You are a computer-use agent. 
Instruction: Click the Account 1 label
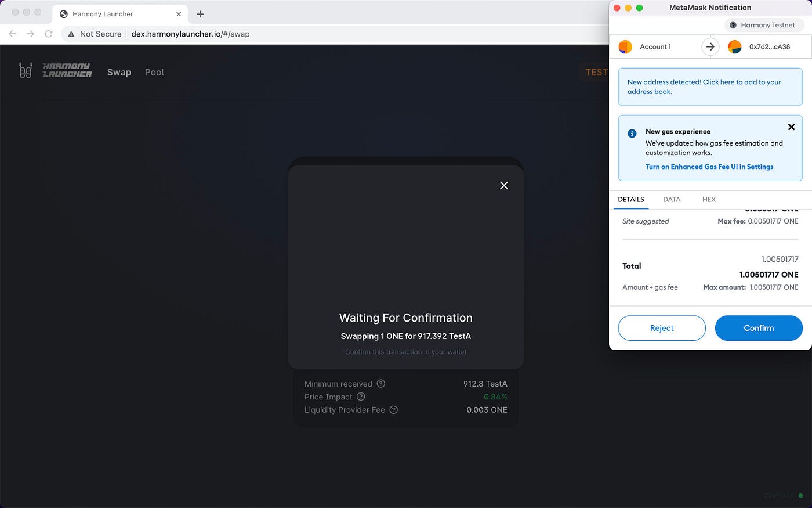coord(655,47)
